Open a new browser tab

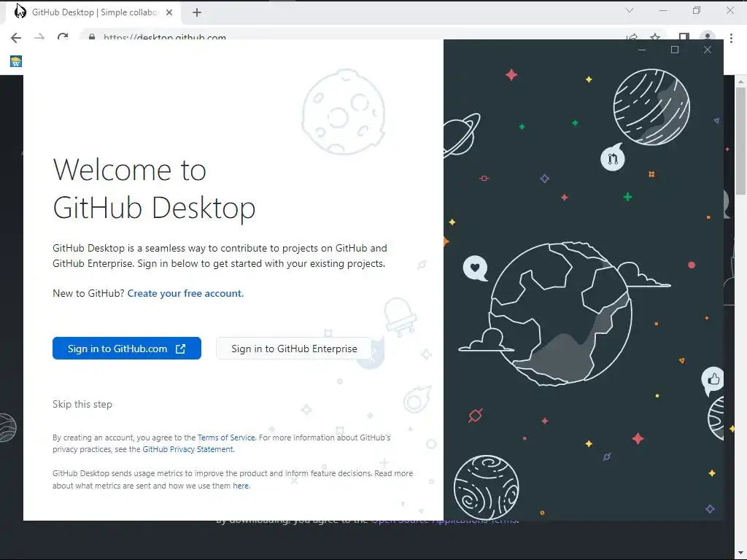[197, 12]
